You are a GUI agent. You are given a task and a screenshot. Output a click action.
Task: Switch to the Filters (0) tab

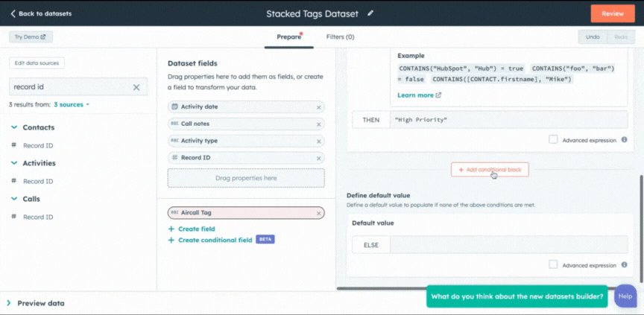pyautogui.click(x=340, y=36)
